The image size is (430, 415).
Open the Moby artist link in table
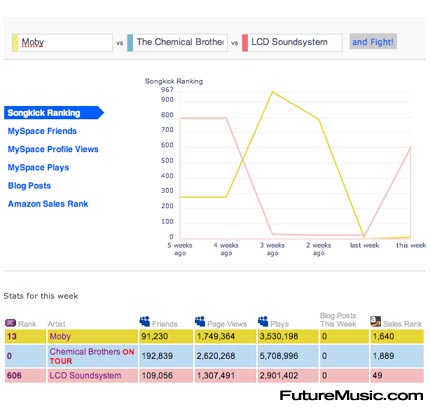(60, 336)
